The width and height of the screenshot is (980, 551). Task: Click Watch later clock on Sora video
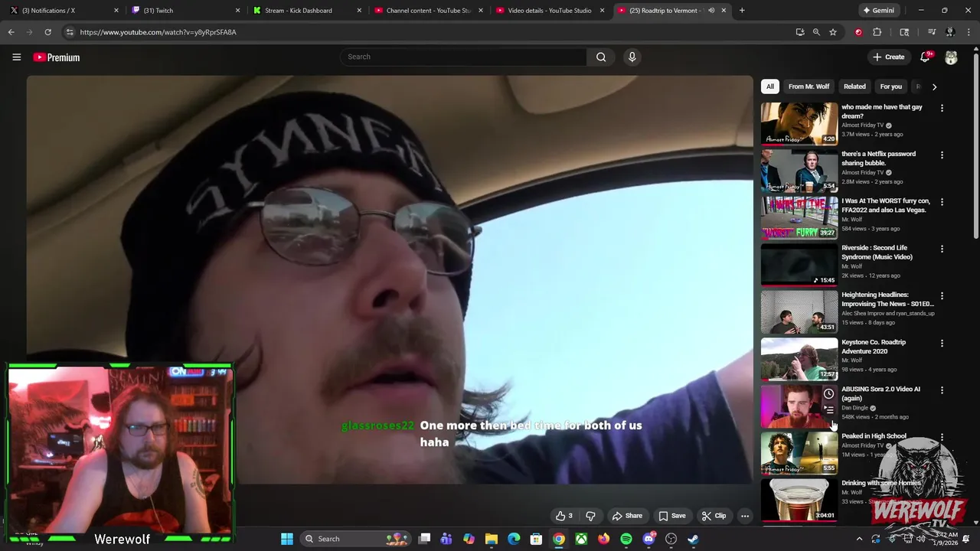click(x=828, y=394)
